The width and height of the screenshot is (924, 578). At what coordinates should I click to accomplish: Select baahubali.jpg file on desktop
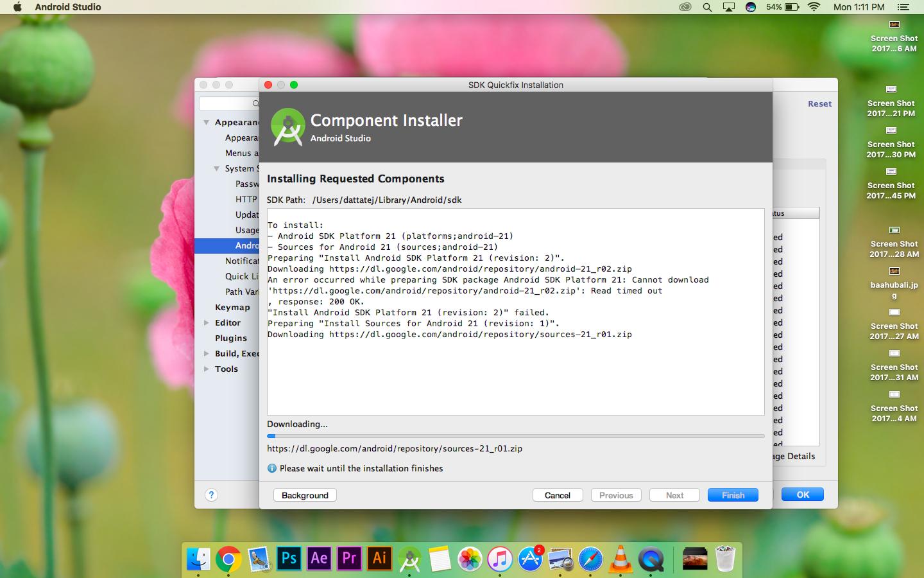click(894, 283)
